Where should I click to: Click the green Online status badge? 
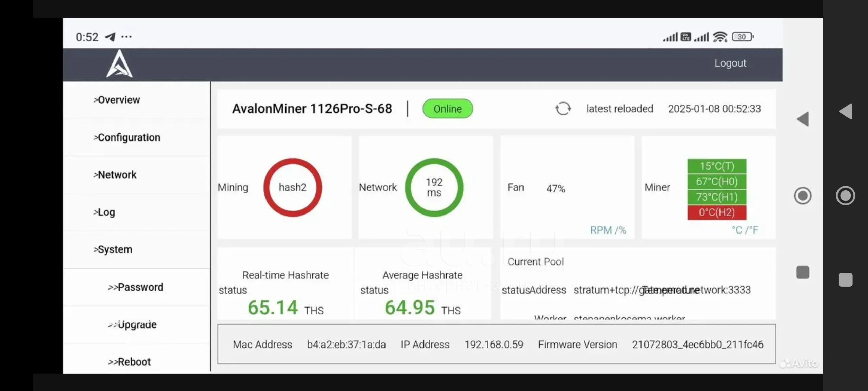(448, 109)
